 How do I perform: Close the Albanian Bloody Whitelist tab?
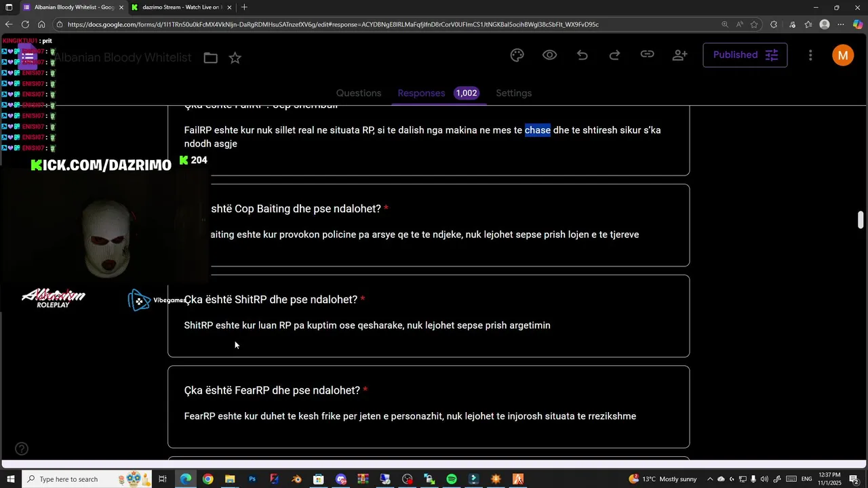(121, 7)
